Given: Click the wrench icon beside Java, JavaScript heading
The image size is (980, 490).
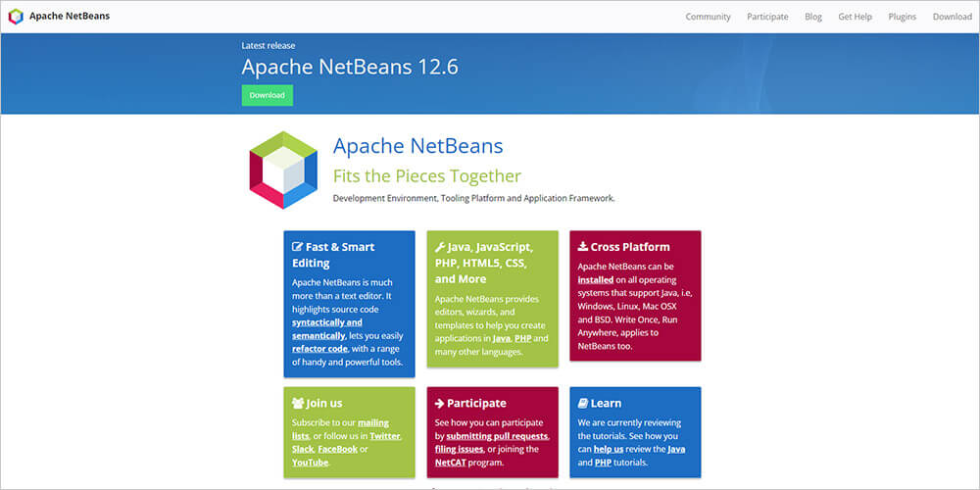Looking at the screenshot, I should pos(440,247).
